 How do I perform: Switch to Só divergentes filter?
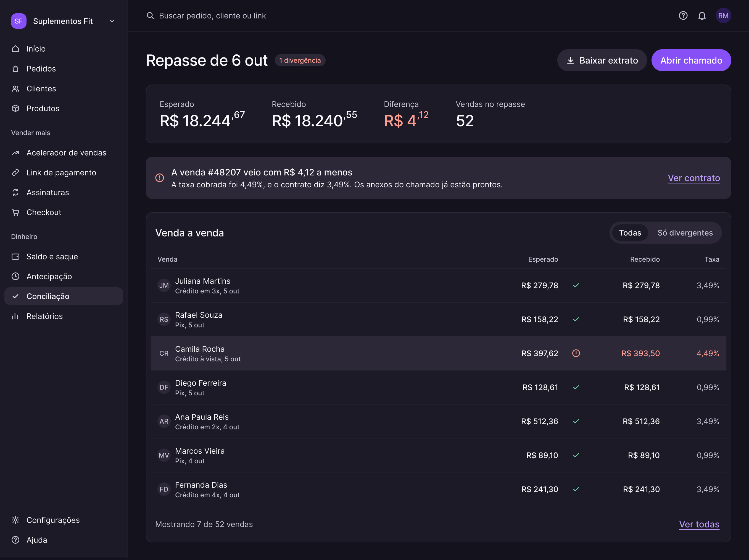coord(685,233)
